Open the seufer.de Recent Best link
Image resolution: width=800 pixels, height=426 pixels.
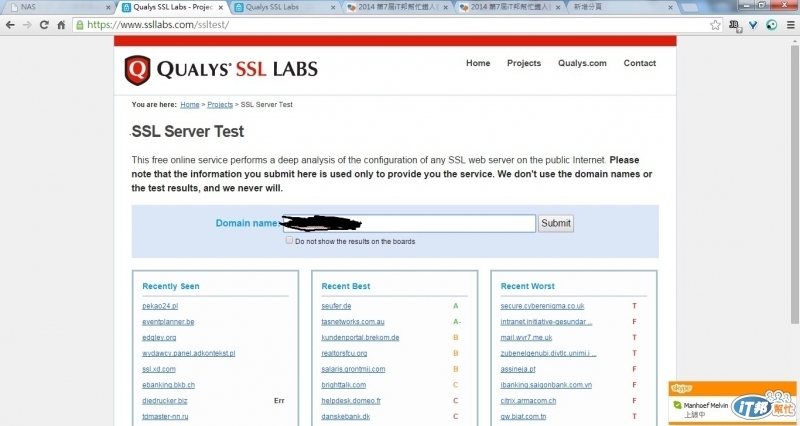click(x=336, y=306)
